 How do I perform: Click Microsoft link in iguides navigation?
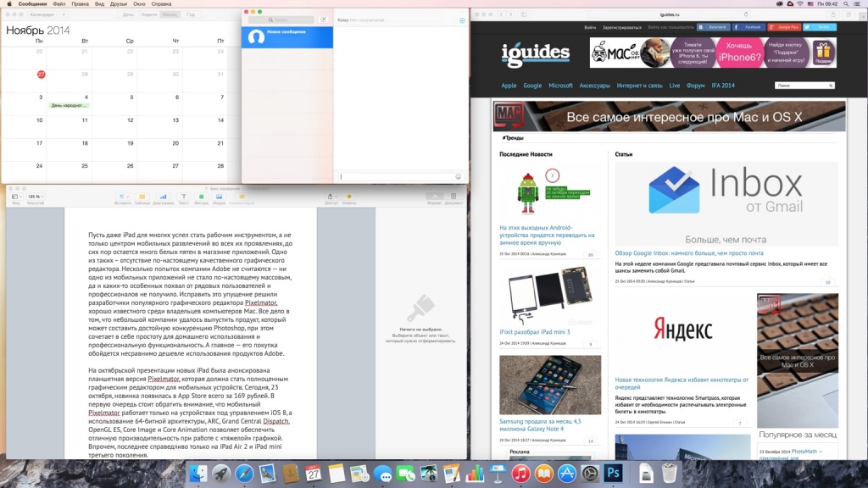pos(560,86)
